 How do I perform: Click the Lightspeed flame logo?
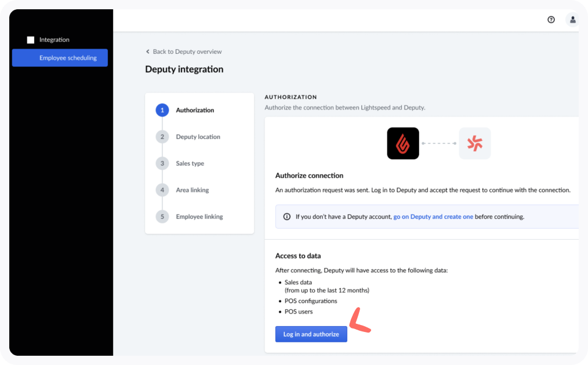(x=403, y=143)
